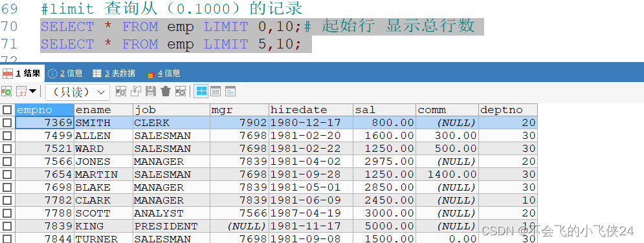Select the ename cell BLAKE
The width and height of the screenshot is (644, 243).
coord(104,187)
